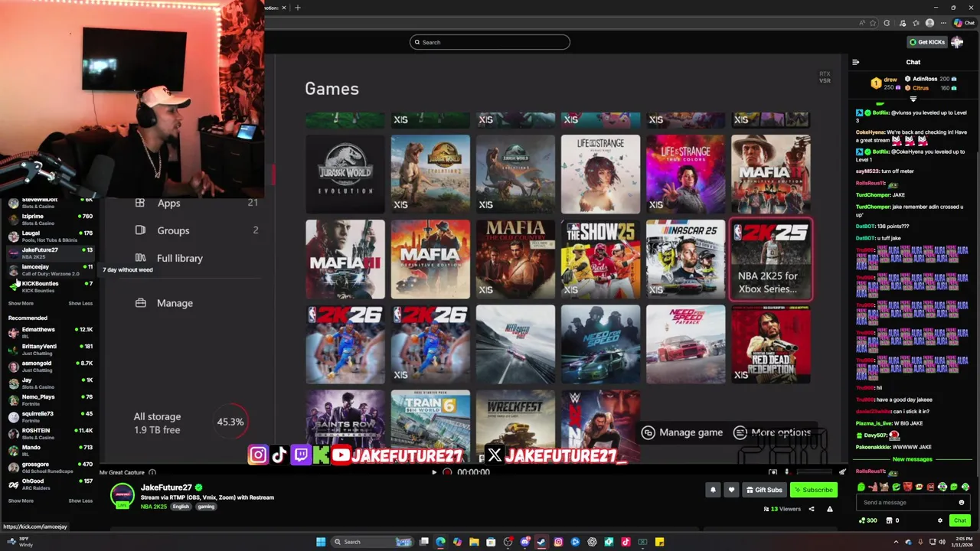Collapse the Kick chat panel
This screenshot has width=980, height=551.
856,62
